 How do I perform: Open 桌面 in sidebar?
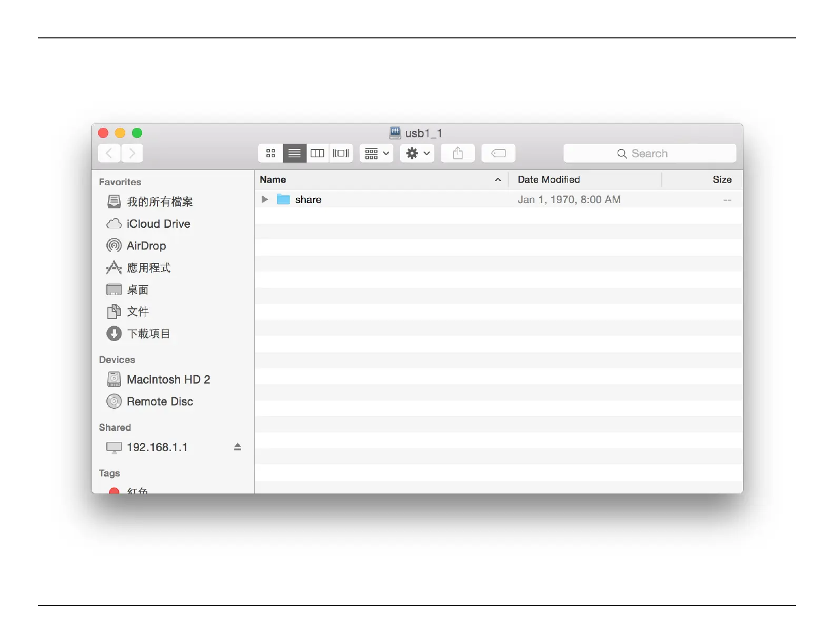[x=138, y=290]
